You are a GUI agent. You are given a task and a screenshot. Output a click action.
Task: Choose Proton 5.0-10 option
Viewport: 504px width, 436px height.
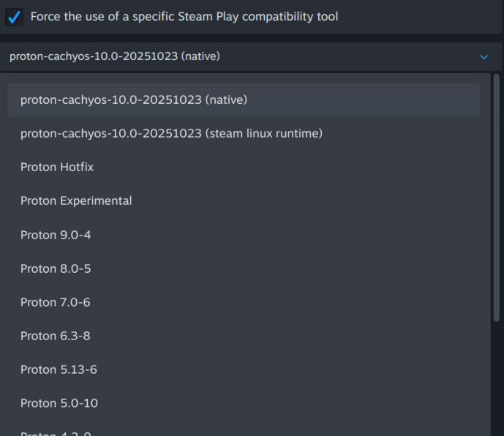[x=59, y=403]
